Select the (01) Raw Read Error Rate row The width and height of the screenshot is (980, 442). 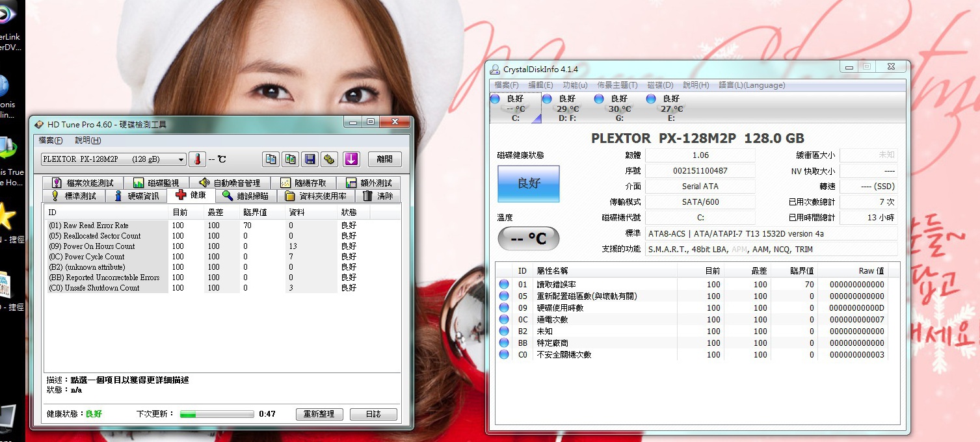click(x=221, y=226)
